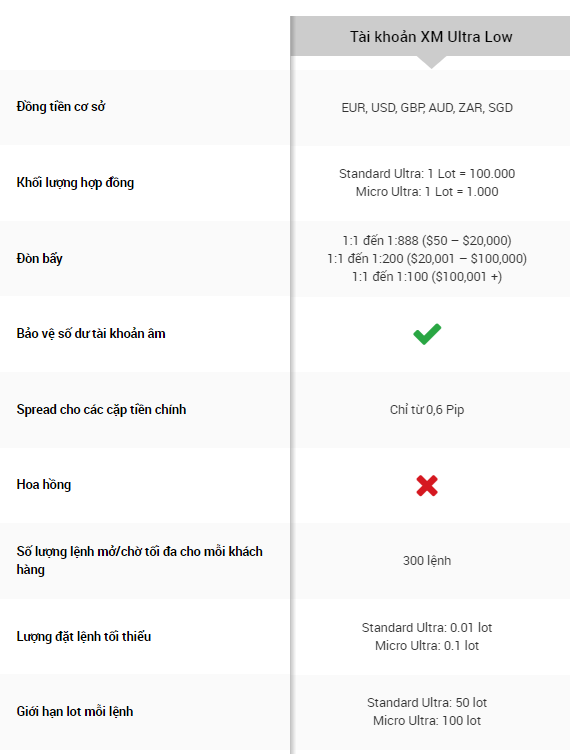Click the EUR, USD, GBP currency list
The image size is (570, 754).
click(x=427, y=108)
